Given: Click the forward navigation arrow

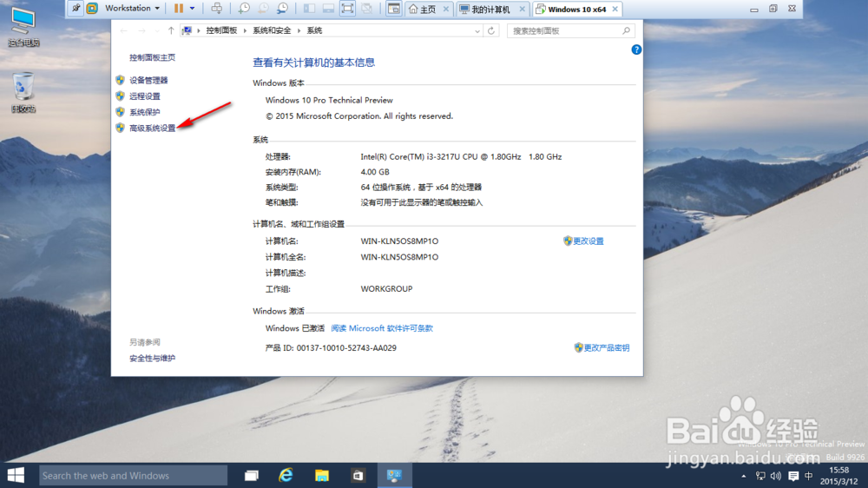Looking at the screenshot, I should point(141,31).
